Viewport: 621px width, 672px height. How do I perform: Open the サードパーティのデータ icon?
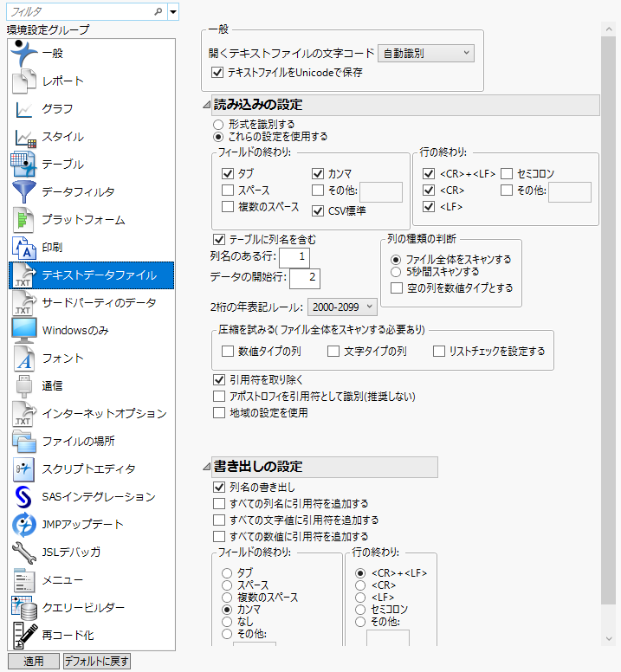click(24, 303)
